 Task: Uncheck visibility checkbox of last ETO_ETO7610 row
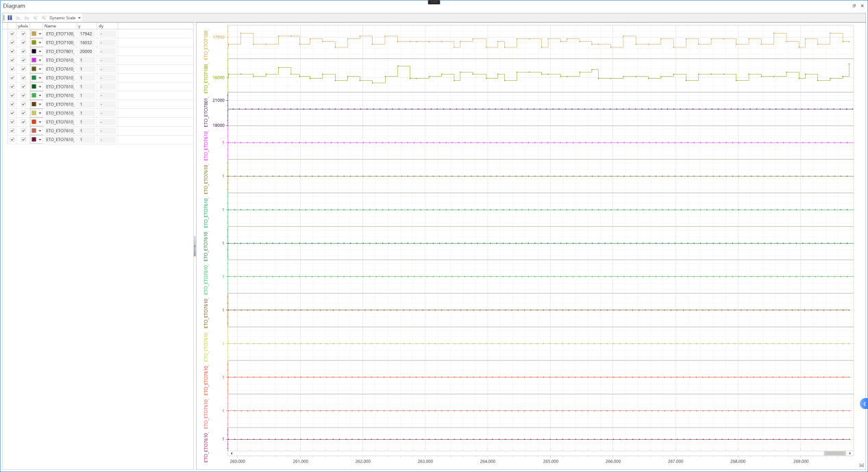pos(12,140)
